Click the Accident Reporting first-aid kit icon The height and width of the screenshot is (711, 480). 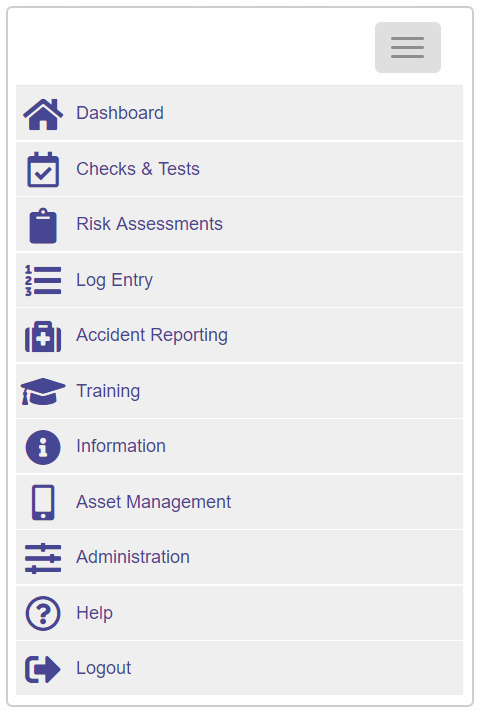(43, 337)
